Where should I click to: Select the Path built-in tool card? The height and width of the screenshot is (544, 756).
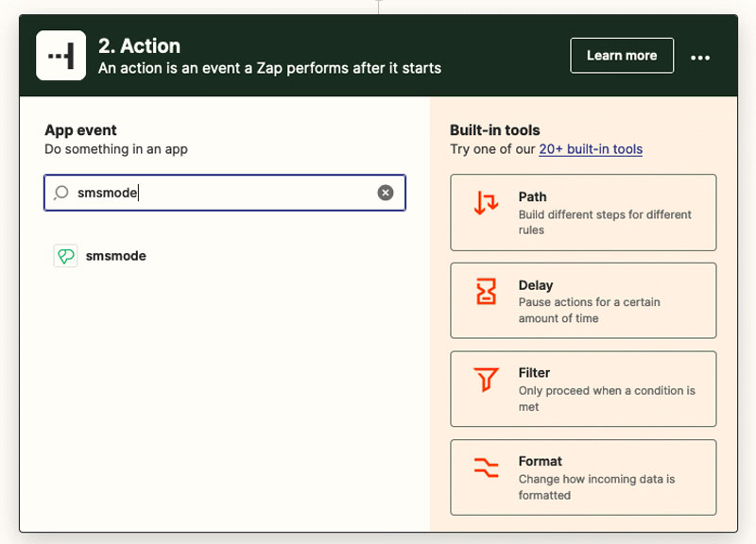pyautogui.click(x=583, y=212)
